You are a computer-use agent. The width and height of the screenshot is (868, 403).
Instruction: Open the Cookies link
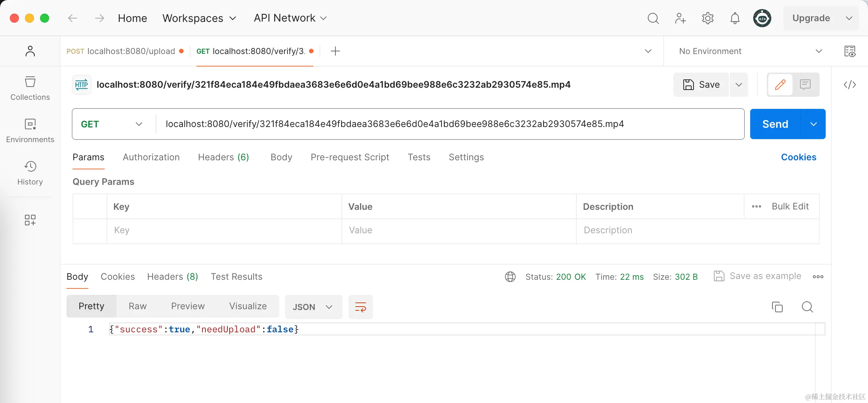pyautogui.click(x=798, y=157)
